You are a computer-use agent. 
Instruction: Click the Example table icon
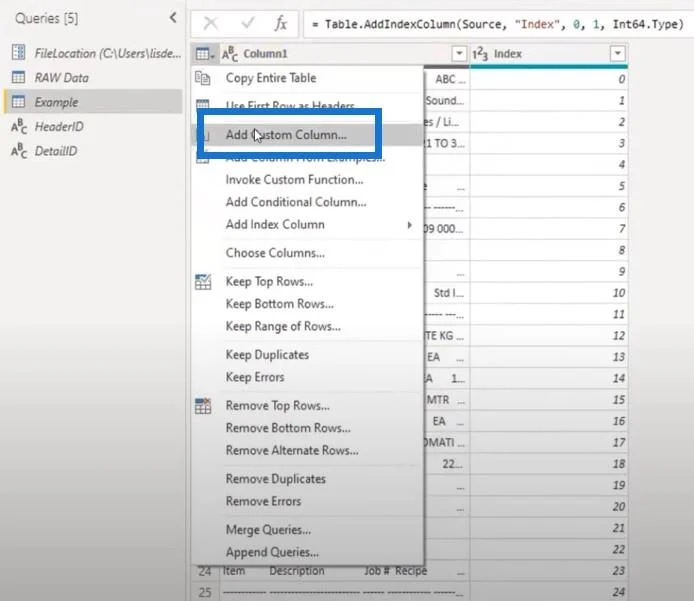point(19,101)
